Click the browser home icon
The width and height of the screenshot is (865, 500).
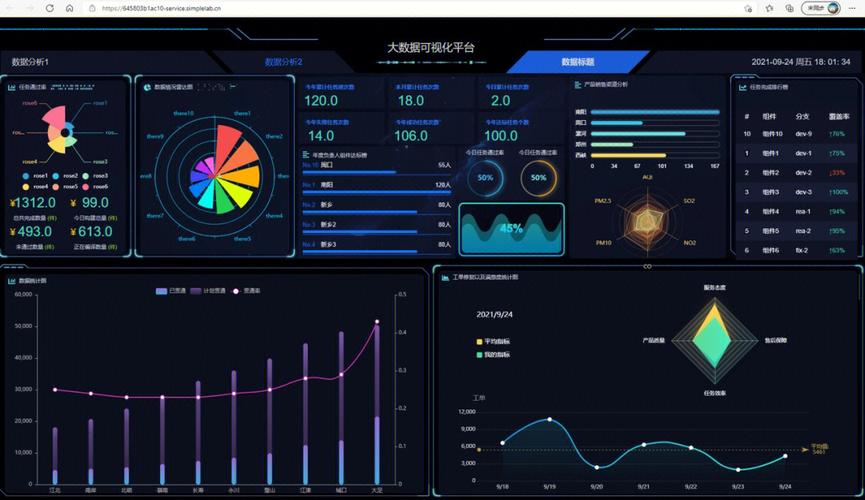[x=69, y=8]
